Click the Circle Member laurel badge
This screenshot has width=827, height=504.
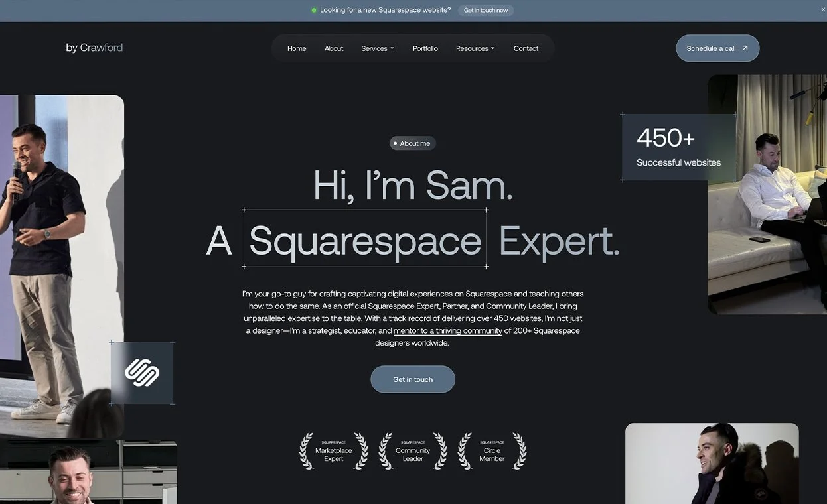[x=492, y=451]
